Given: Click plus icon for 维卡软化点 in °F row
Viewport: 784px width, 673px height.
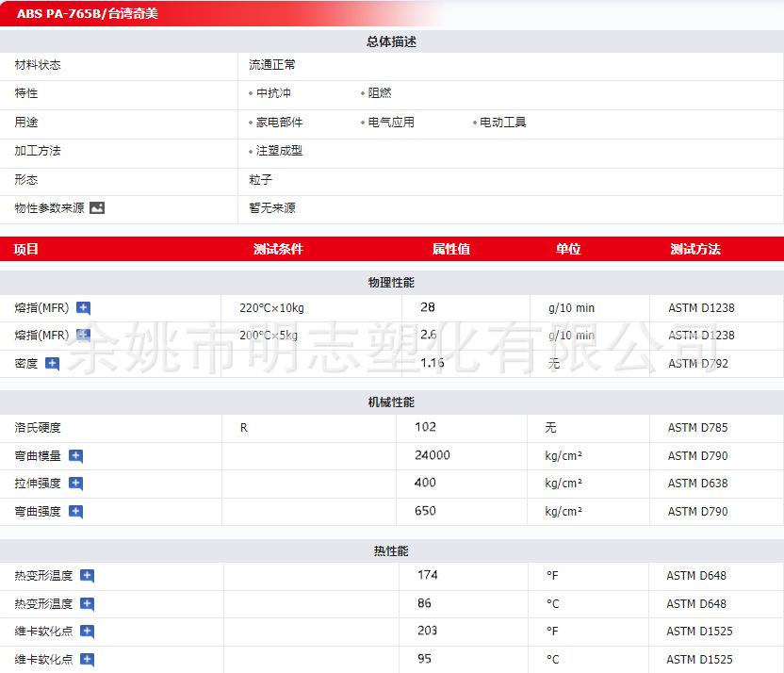Looking at the screenshot, I should click(x=87, y=632).
